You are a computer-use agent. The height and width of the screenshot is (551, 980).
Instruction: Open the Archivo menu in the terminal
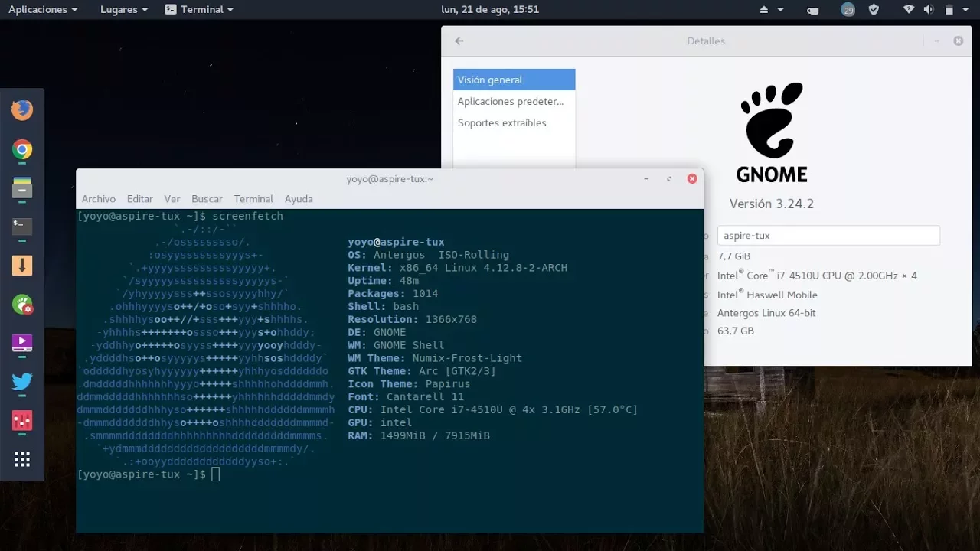click(x=99, y=199)
